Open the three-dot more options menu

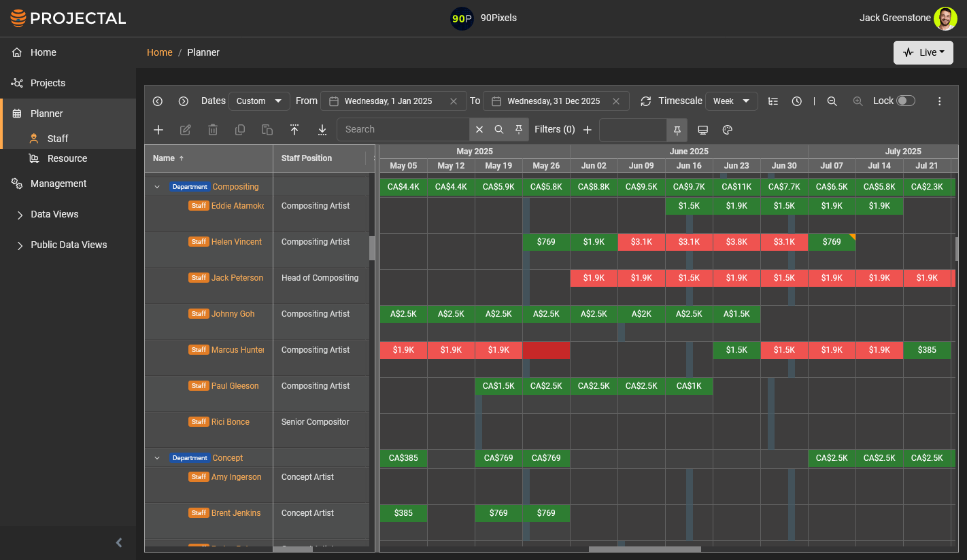coord(940,101)
